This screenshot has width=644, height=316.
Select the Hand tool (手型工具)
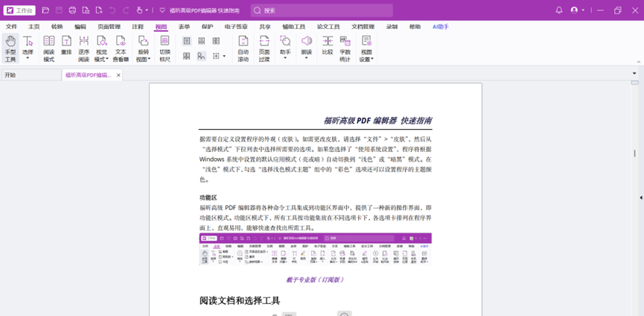click(x=10, y=48)
